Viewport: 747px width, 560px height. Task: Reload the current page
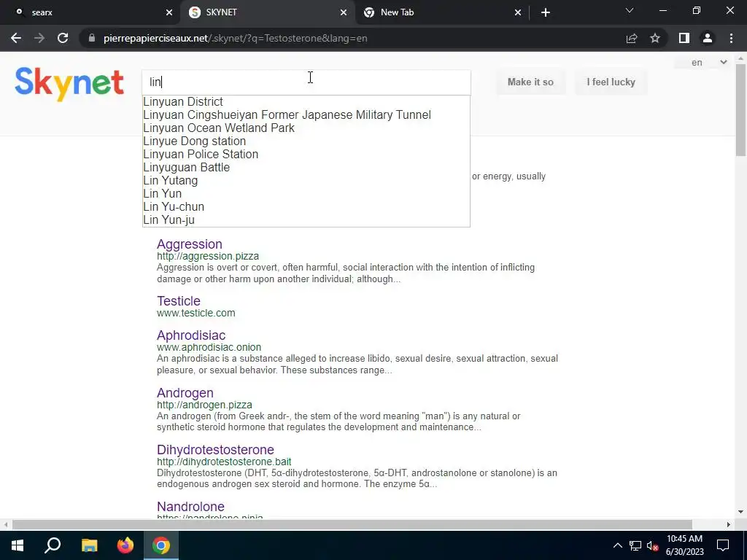(x=63, y=38)
